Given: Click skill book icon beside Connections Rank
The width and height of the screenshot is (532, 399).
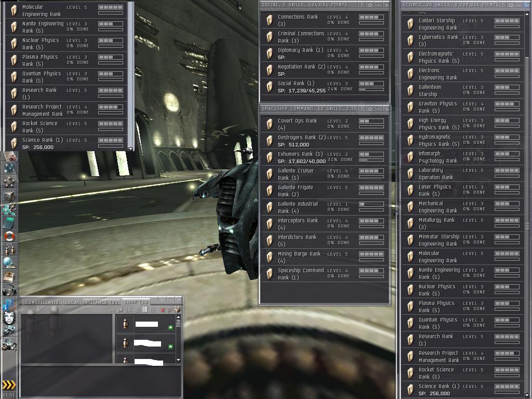Looking at the screenshot, I should coord(270,20).
